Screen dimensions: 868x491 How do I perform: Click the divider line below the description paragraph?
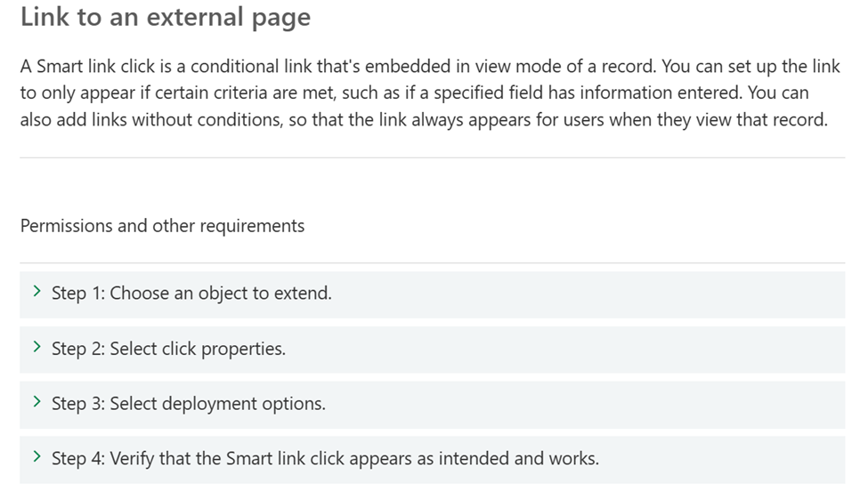click(433, 157)
